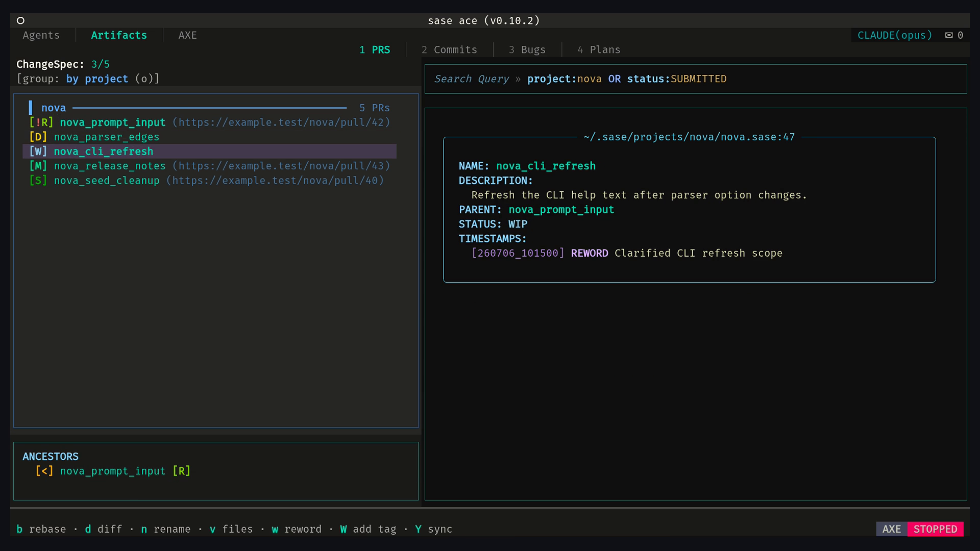The image size is (980, 551).
Task: Click the description text about CLI help
Action: click(639, 195)
